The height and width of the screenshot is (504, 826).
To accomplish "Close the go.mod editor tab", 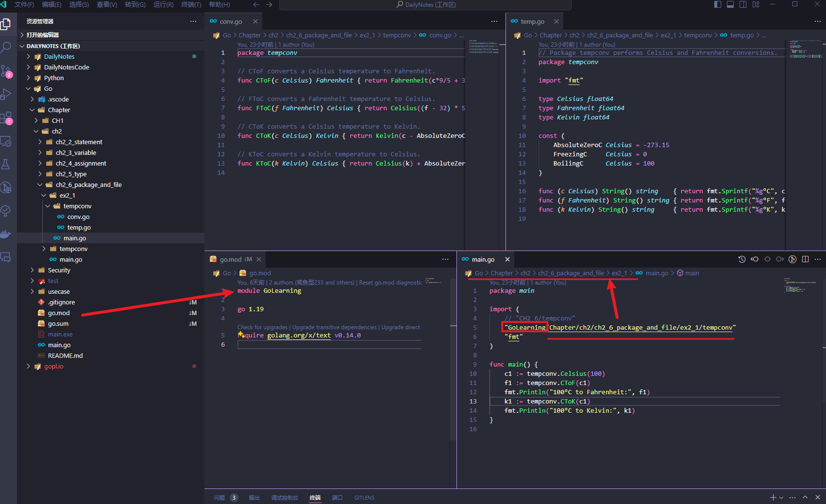I will [259, 259].
